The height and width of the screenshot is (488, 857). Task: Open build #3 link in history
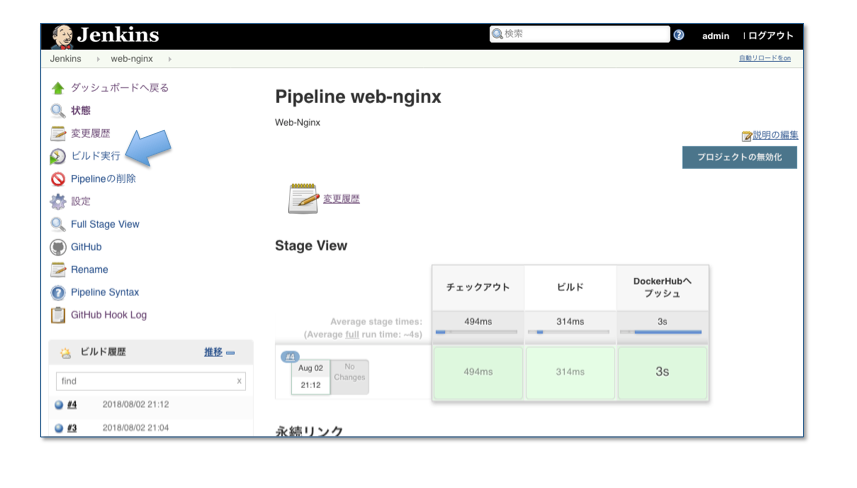[72, 428]
